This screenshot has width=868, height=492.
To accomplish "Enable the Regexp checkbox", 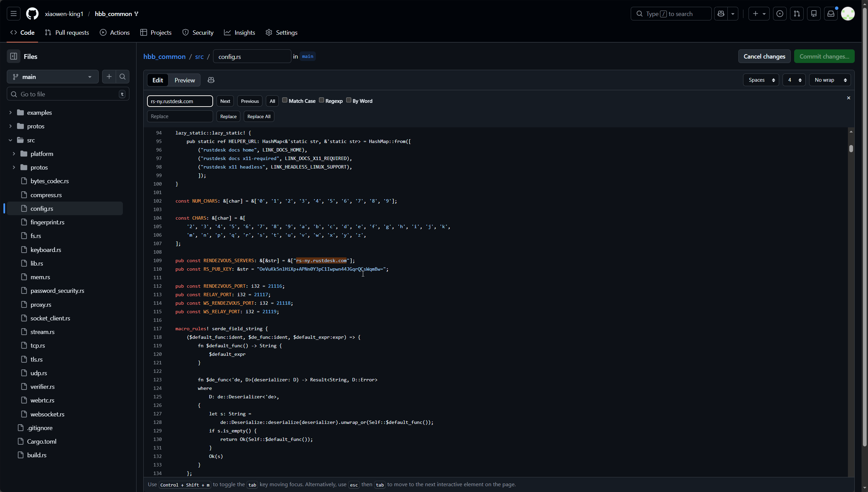I will pos(321,100).
